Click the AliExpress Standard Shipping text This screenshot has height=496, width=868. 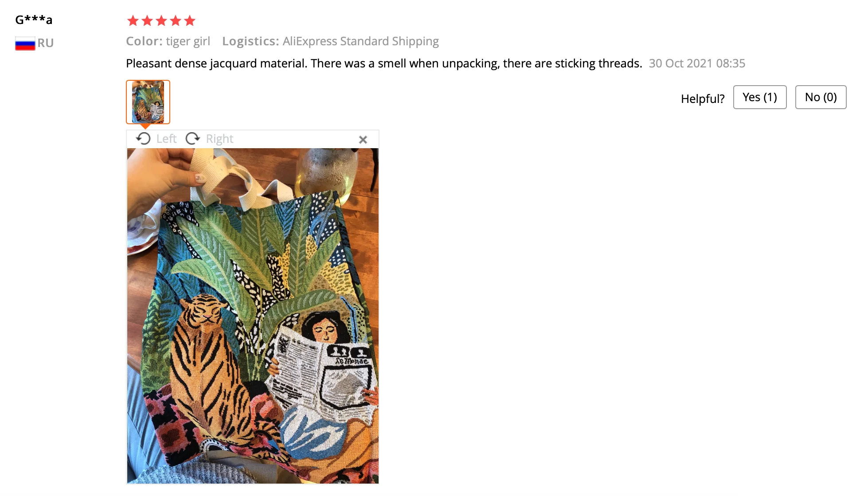(x=361, y=41)
